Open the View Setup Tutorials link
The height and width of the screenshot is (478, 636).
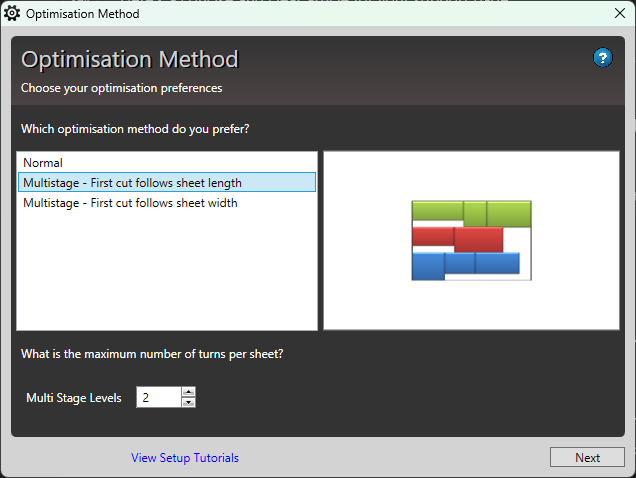tap(185, 458)
